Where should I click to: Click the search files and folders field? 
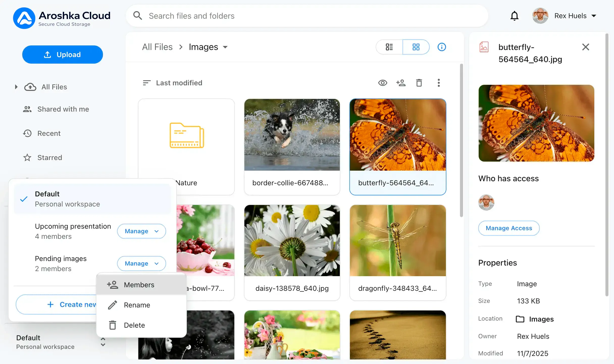coord(307,16)
